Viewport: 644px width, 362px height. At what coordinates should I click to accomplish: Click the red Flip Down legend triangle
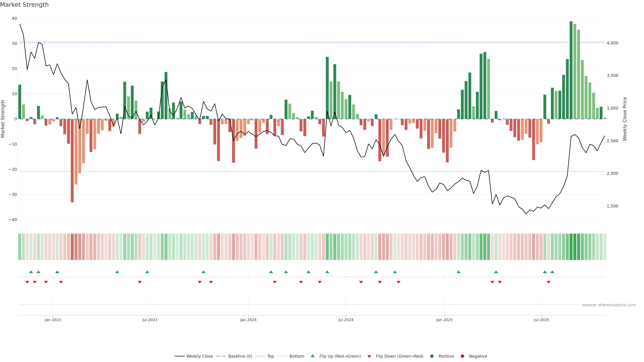pyautogui.click(x=369, y=356)
